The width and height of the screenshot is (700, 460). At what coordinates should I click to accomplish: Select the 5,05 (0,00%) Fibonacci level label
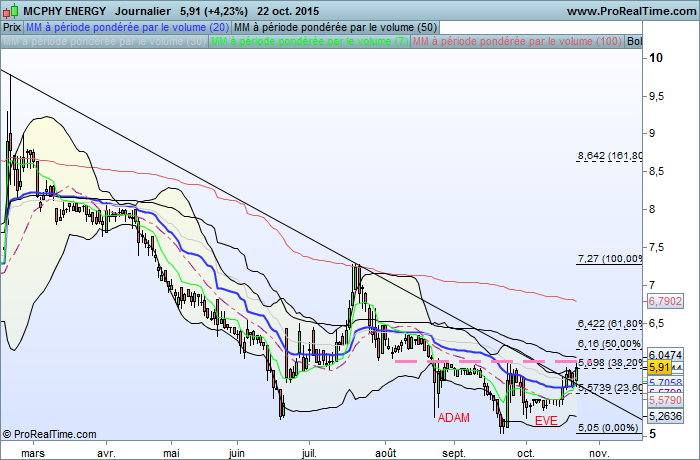click(x=608, y=427)
